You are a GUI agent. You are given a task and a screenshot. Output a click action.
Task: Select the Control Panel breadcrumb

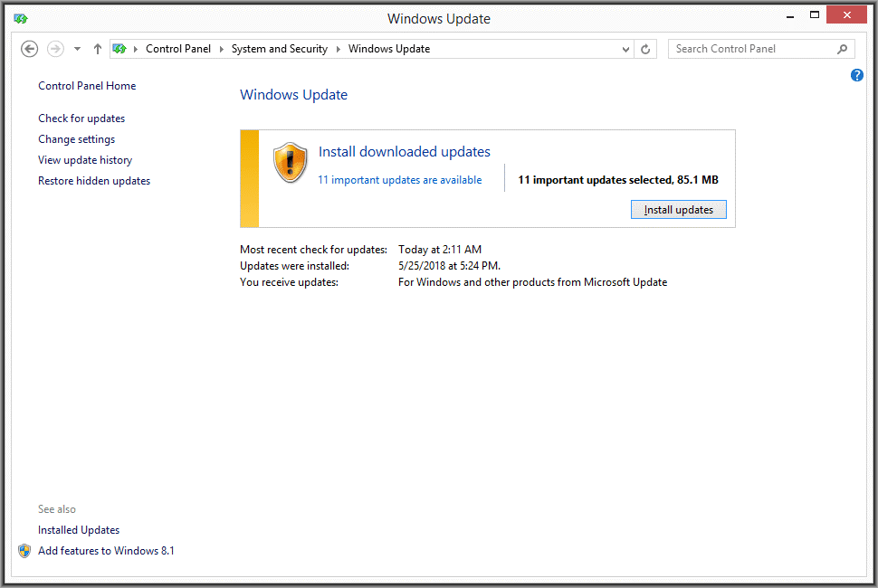coord(178,49)
